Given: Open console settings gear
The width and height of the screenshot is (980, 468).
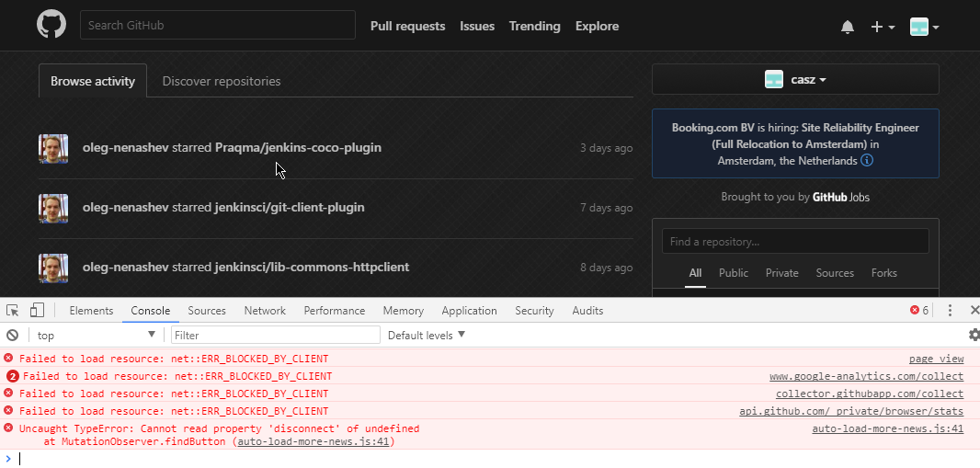Looking at the screenshot, I should [x=974, y=335].
